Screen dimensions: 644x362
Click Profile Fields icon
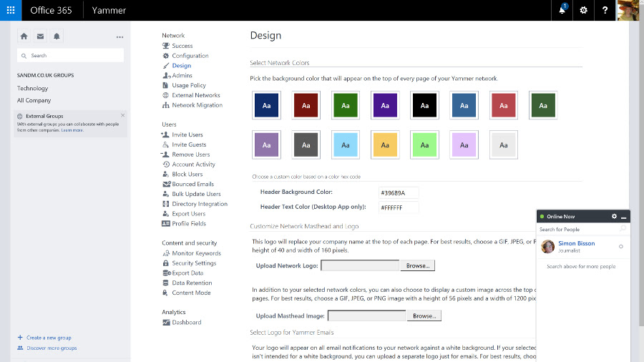[x=165, y=223]
